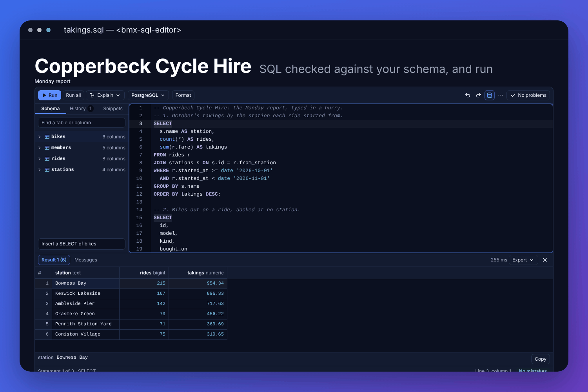Run the current statement
The image size is (588, 392).
(49, 95)
